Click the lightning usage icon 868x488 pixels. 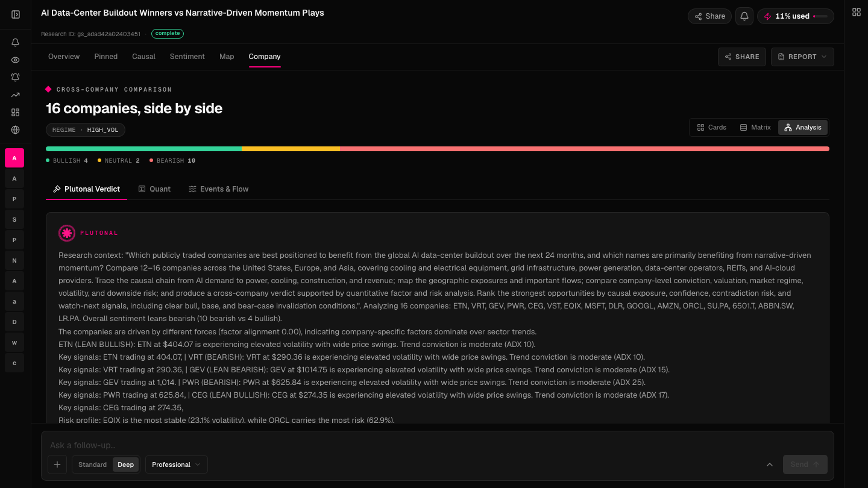[767, 16]
